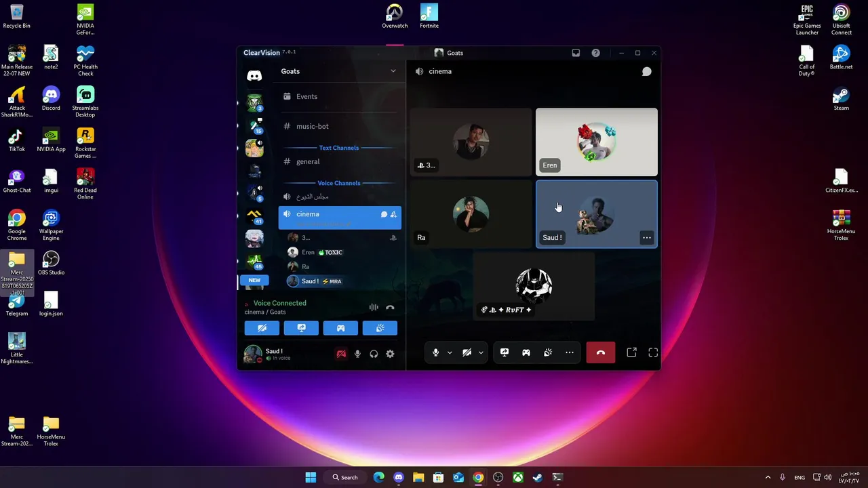
Task: Enter full screen call view
Action: 653,352
